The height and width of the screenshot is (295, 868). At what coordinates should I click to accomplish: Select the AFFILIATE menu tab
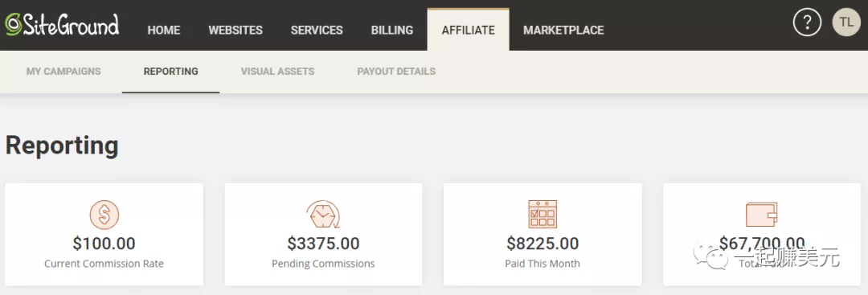[x=469, y=30]
